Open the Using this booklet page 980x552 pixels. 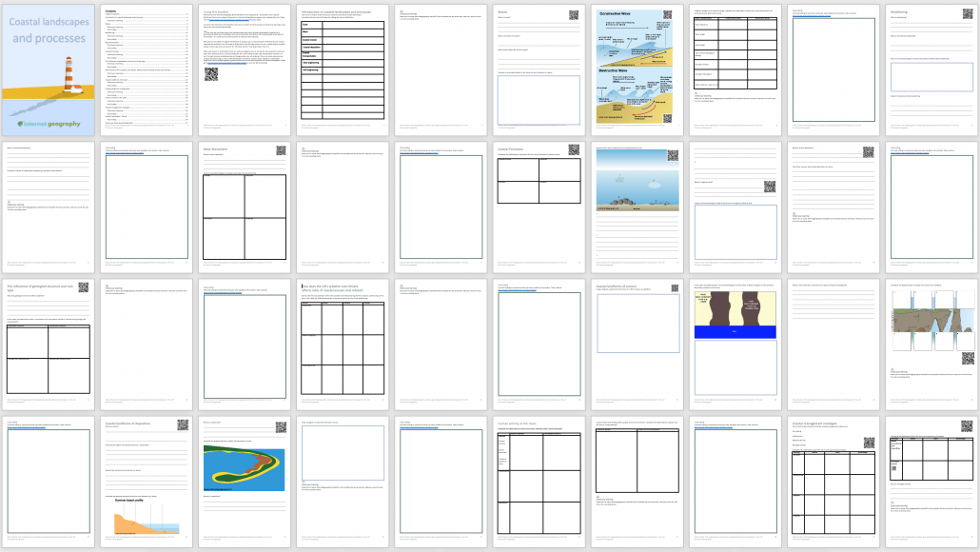(245, 70)
